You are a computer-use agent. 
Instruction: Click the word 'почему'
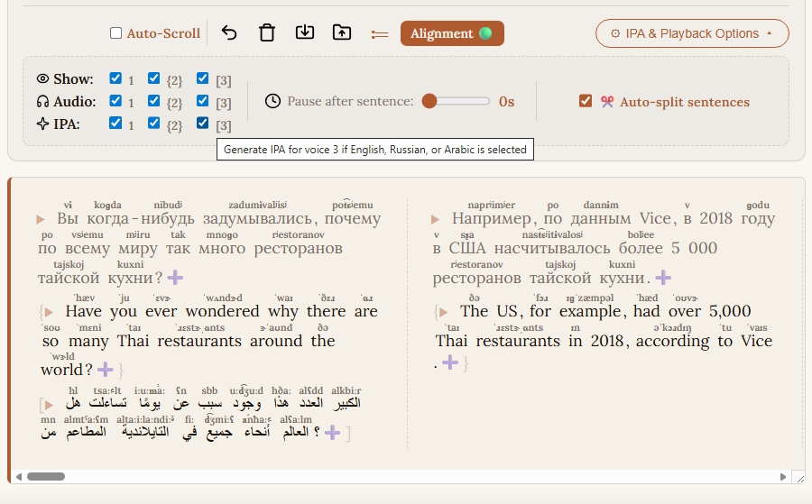coord(353,219)
